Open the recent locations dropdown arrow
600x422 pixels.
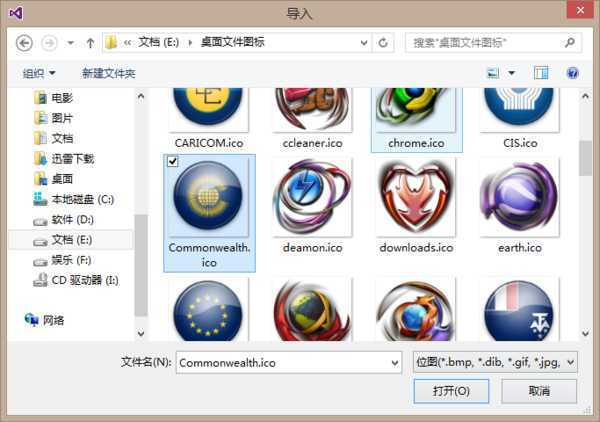pos(70,43)
